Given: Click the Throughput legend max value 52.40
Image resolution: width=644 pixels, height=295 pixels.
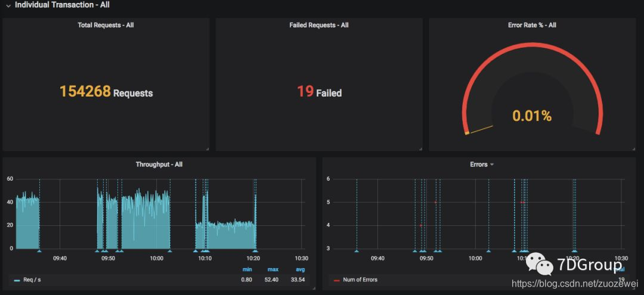Looking at the screenshot, I should (x=273, y=280).
